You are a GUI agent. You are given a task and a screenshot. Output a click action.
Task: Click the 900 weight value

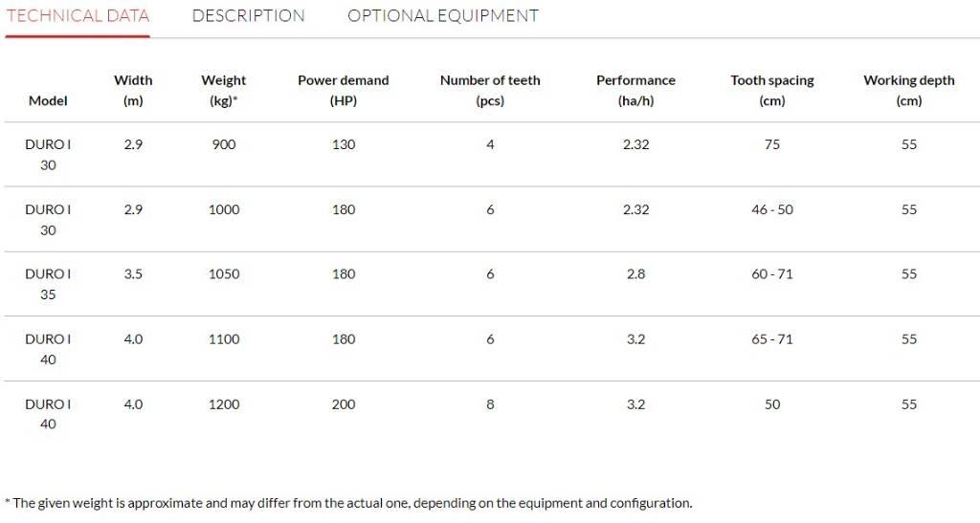coord(224,144)
